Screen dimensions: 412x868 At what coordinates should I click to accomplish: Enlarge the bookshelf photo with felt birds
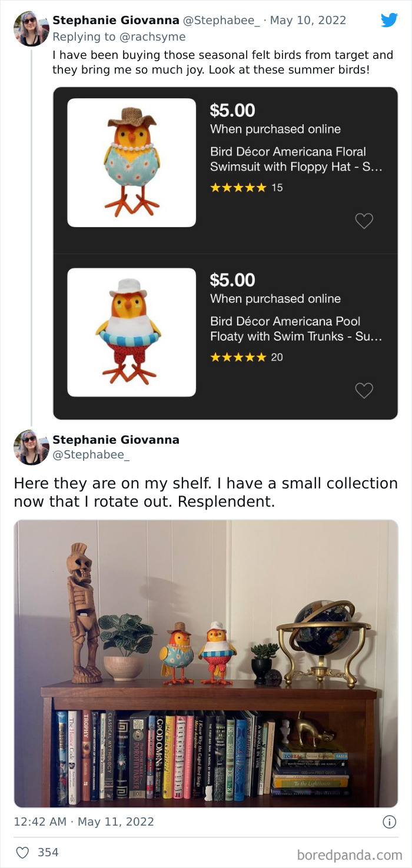[x=206, y=663]
